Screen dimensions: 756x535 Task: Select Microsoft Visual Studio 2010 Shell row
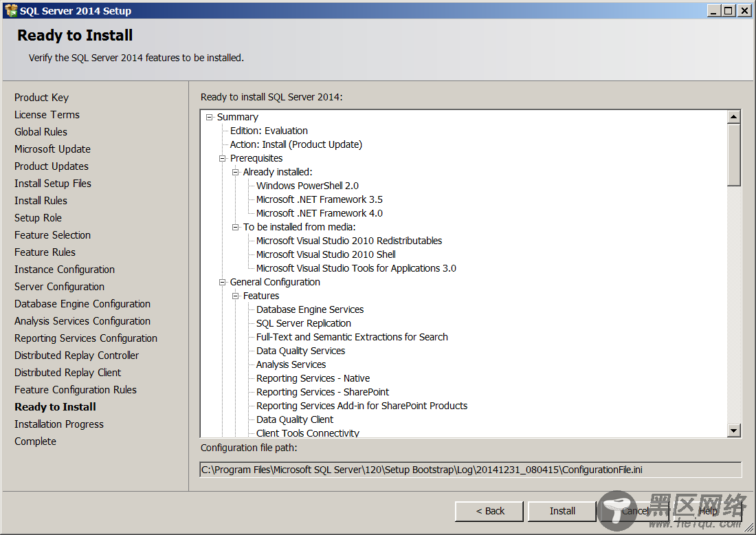(x=326, y=254)
